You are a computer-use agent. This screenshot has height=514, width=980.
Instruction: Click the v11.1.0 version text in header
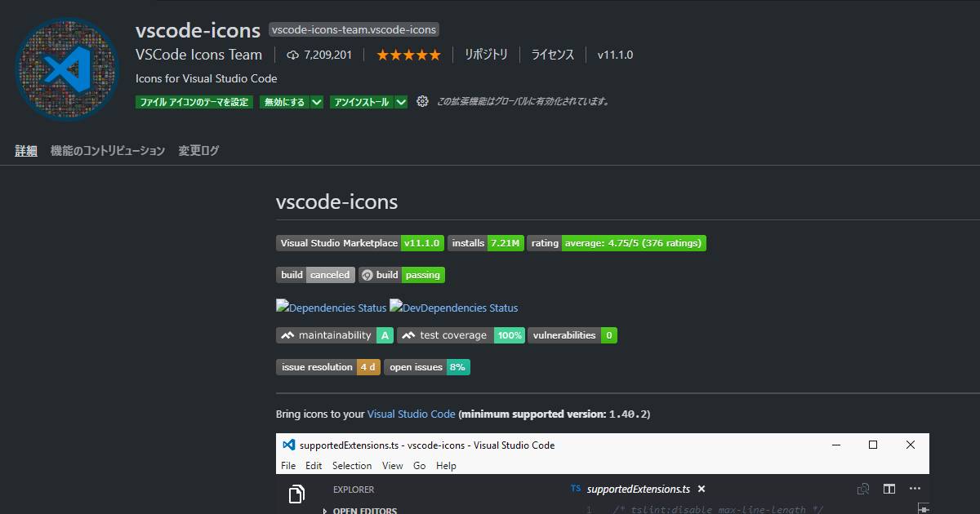coord(615,55)
